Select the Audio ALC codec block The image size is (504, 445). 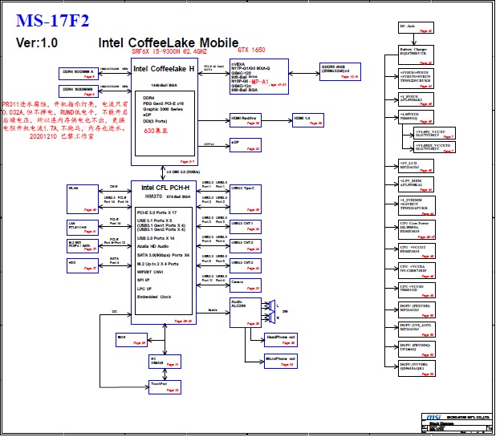246,313
